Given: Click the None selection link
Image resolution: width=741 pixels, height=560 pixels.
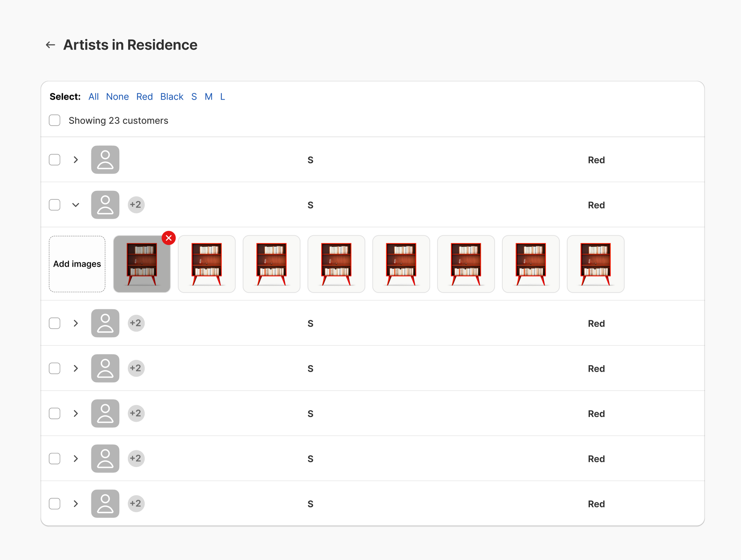Looking at the screenshot, I should click(117, 97).
